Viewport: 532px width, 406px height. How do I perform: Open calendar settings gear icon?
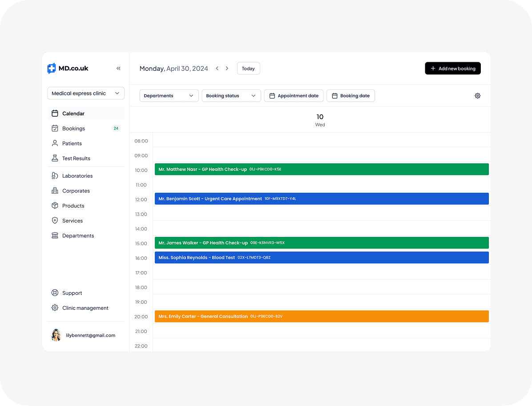click(477, 96)
